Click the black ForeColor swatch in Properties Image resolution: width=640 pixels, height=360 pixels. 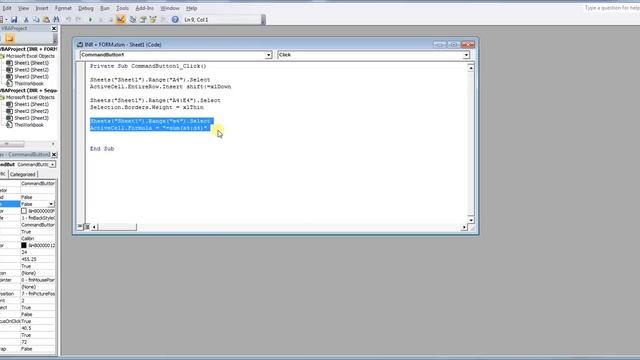[24, 245]
